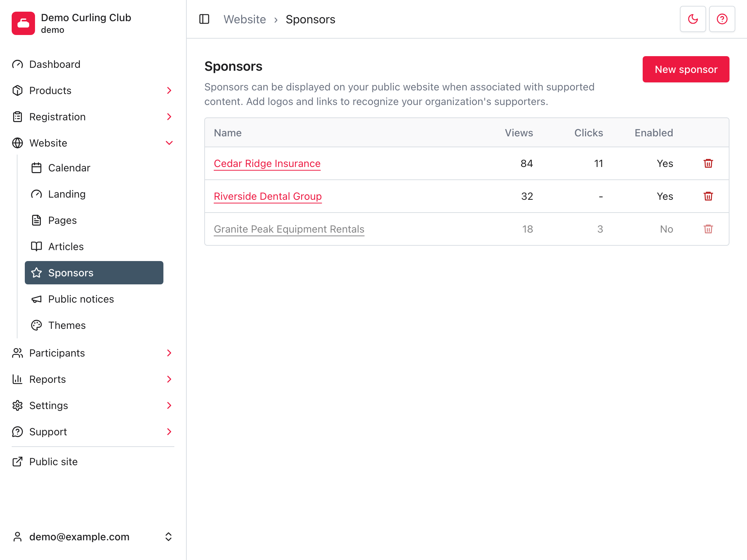Toggle dark mode with the moon icon
This screenshot has width=747, height=560.
tap(693, 19)
